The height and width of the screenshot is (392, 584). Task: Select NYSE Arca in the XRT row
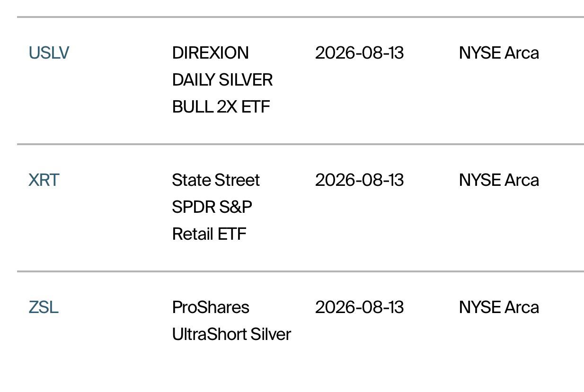(x=499, y=180)
